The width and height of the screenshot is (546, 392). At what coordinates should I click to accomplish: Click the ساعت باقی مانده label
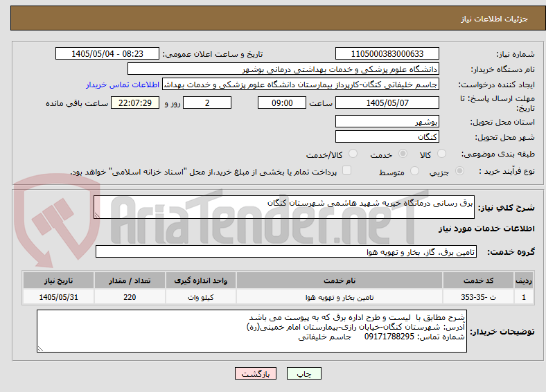tap(77, 103)
